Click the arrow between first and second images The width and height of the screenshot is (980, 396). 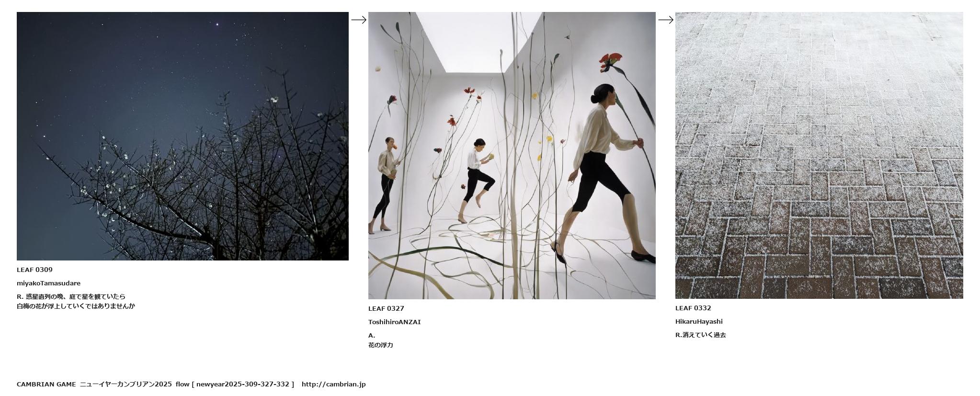tap(359, 20)
